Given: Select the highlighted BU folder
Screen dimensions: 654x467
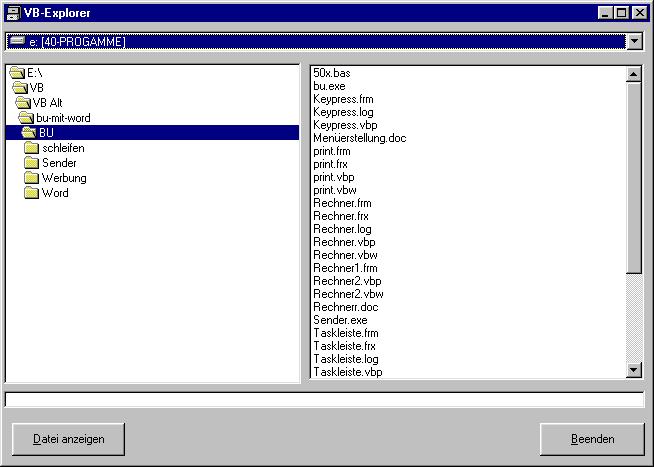Looking at the screenshot, I should click(46, 133).
